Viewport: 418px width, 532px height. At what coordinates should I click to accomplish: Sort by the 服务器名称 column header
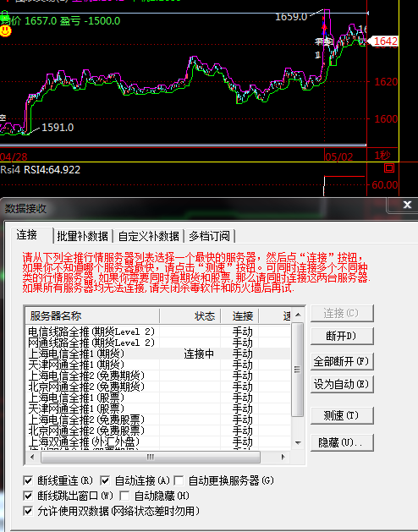point(92,315)
